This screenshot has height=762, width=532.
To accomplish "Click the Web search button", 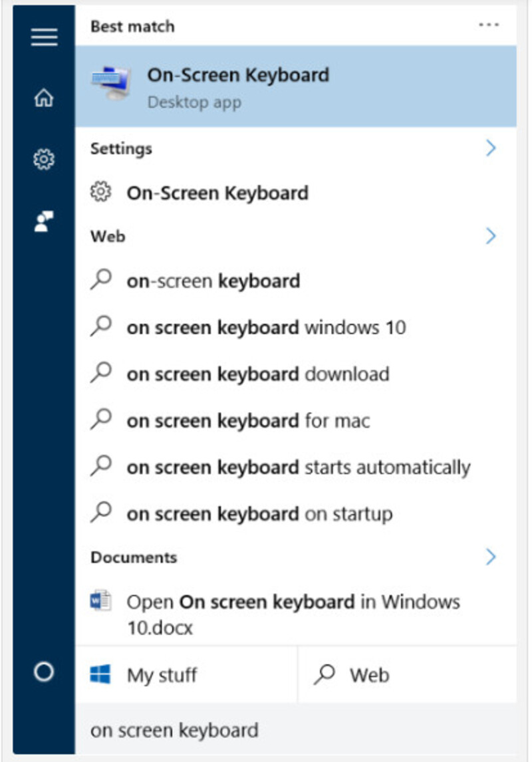I will click(x=407, y=674).
